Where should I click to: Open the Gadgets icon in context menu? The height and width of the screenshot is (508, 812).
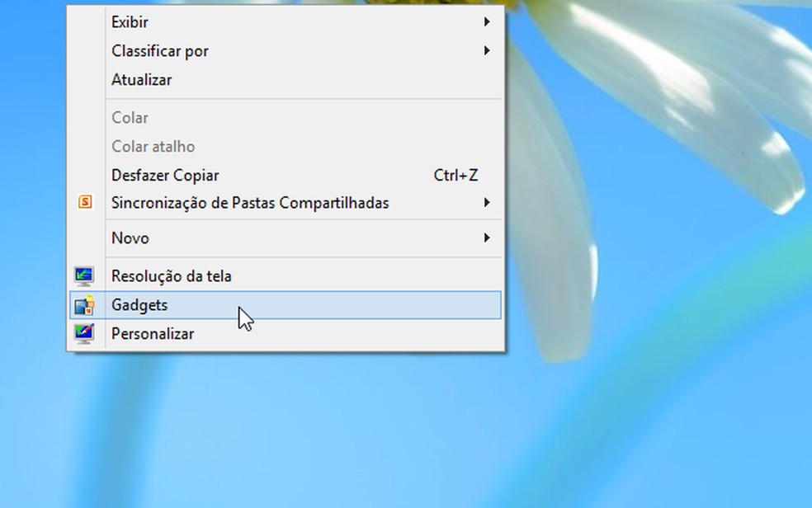tap(84, 305)
